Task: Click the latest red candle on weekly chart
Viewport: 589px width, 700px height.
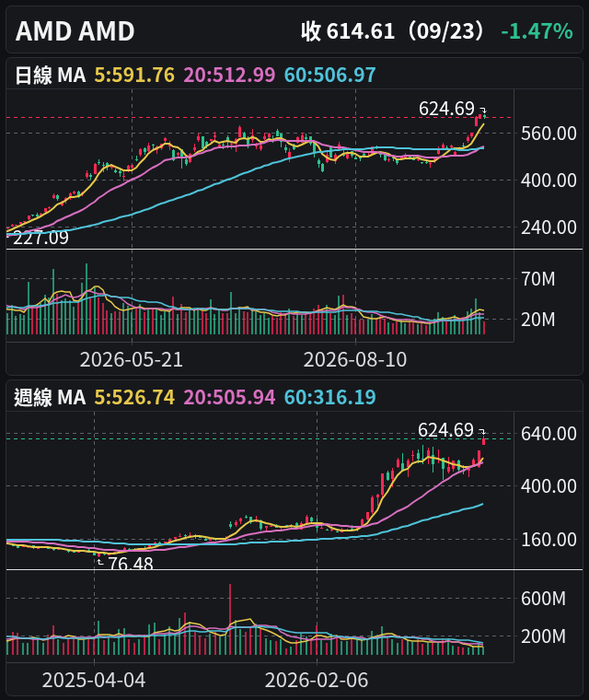Action: pyautogui.click(x=484, y=441)
